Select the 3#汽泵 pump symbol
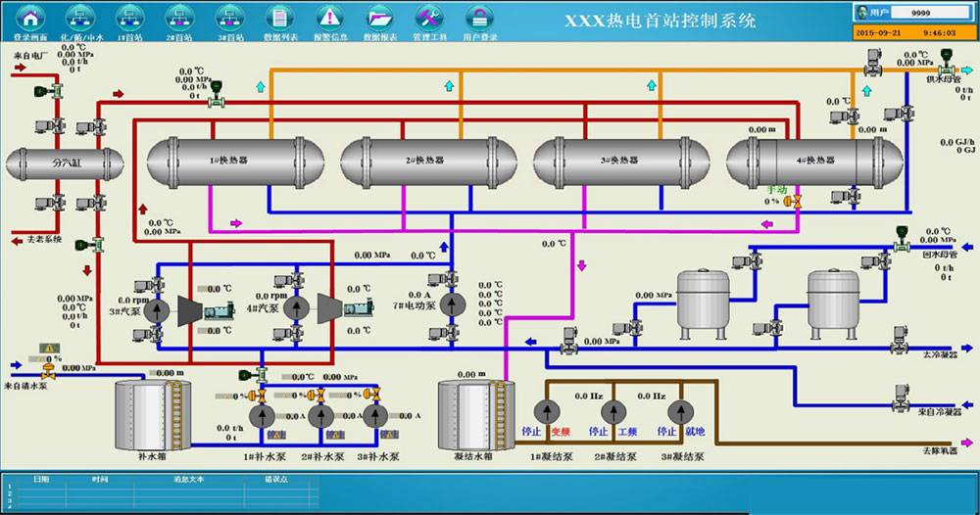980x515 pixels. [x=157, y=309]
